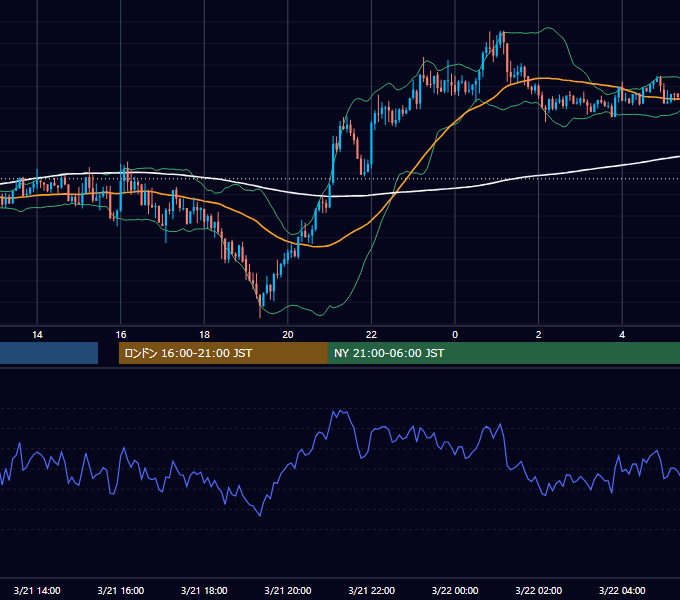Click the 2 hour axis label
Screen dimensions: 680x600
[x=539, y=335]
